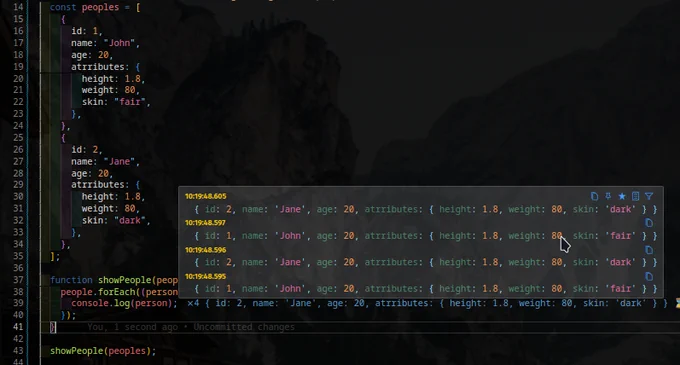Click closing '});' on line 40

pyautogui.click(x=69, y=315)
